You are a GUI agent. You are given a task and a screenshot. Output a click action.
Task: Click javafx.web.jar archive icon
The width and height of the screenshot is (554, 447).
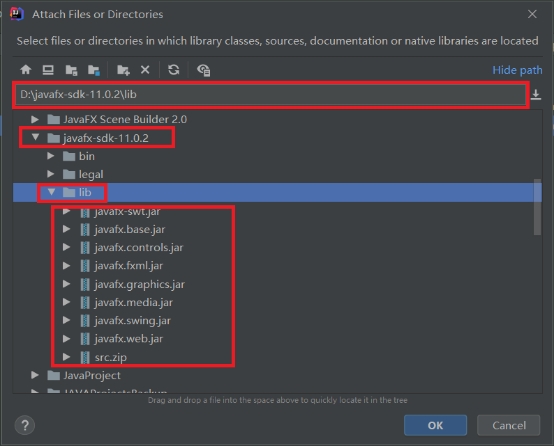tap(85, 339)
